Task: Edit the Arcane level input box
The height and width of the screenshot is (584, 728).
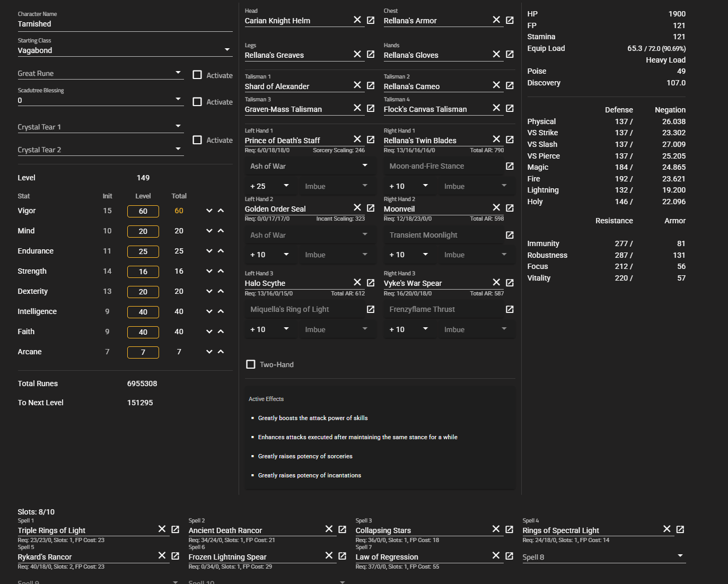Action: coord(143,352)
